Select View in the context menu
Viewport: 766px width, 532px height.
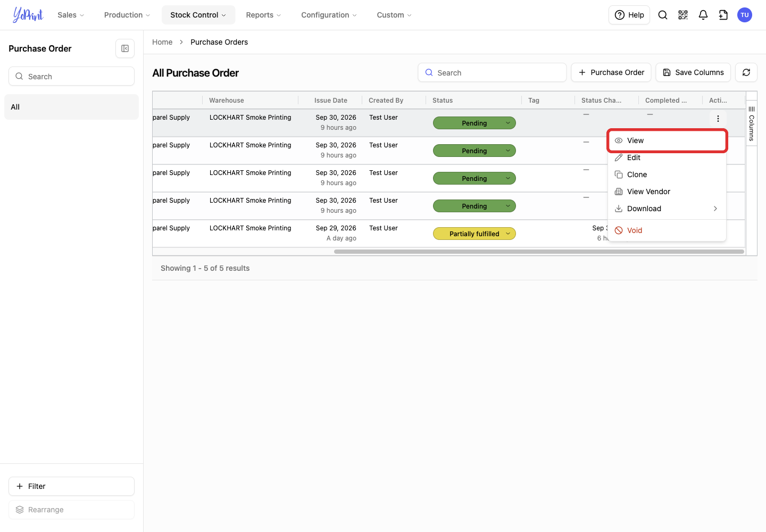pyautogui.click(x=667, y=140)
